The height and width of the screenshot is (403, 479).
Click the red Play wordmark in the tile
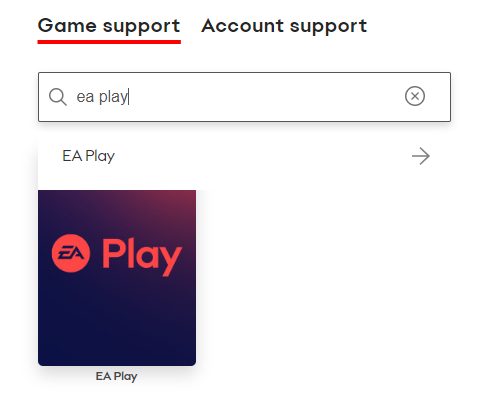[x=142, y=257]
